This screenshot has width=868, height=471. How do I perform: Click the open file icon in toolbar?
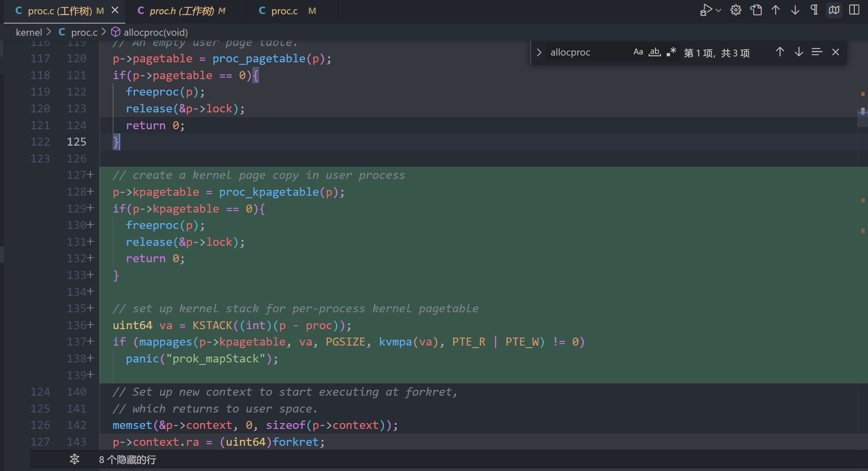click(x=756, y=10)
